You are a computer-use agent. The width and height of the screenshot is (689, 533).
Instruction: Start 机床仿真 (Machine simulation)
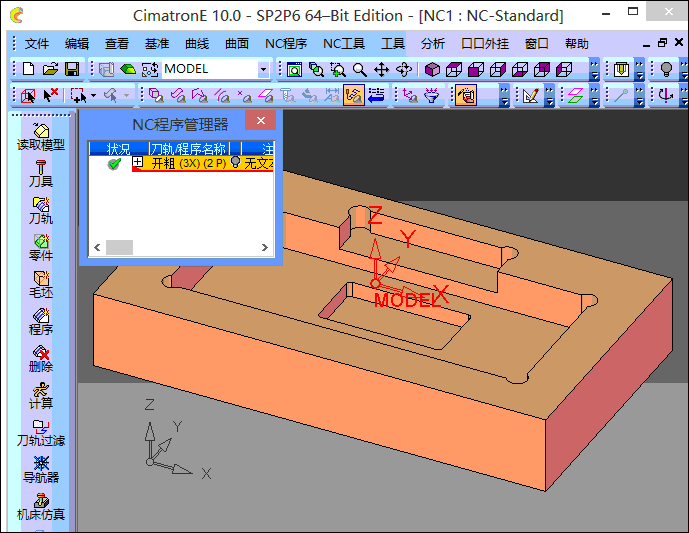[41, 507]
